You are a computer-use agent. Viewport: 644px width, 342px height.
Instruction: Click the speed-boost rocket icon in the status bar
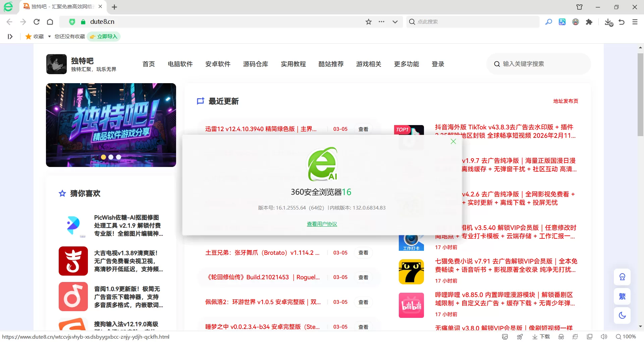tap(520, 337)
